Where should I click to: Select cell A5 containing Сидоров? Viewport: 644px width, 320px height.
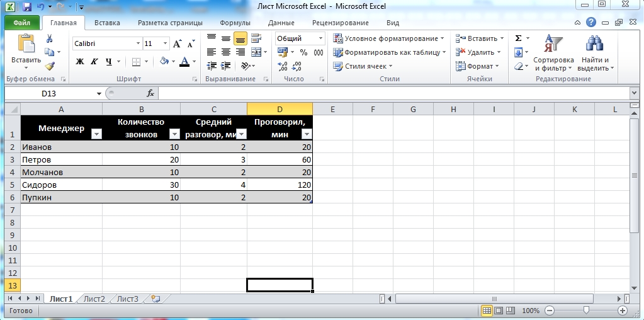coord(61,185)
